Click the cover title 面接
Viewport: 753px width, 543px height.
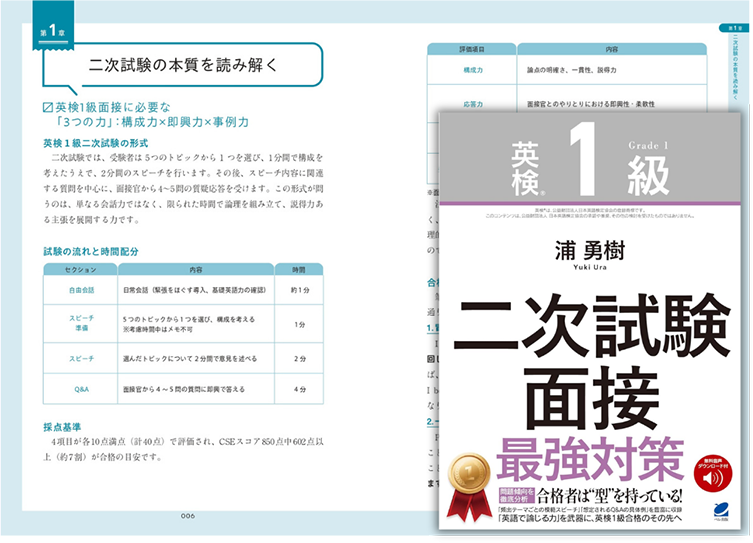(x=592, y=398)
